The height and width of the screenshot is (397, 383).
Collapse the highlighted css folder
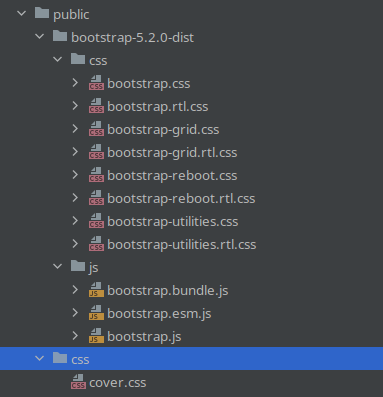click(x=40, y=359)
